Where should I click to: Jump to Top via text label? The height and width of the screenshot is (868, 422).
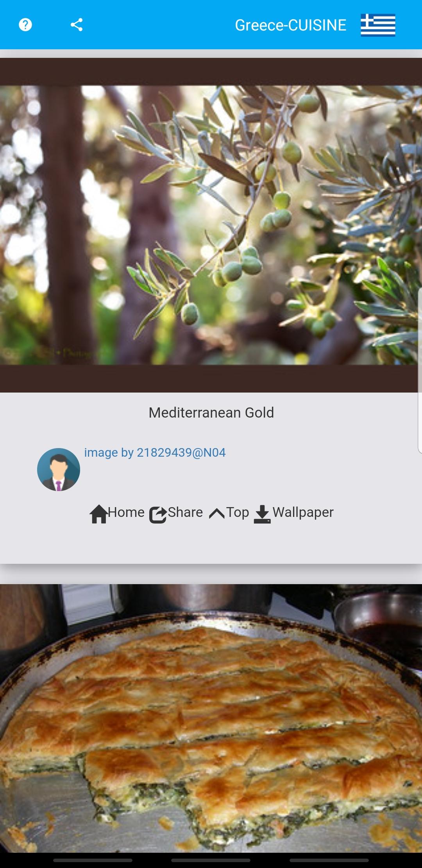coord(238,512)
